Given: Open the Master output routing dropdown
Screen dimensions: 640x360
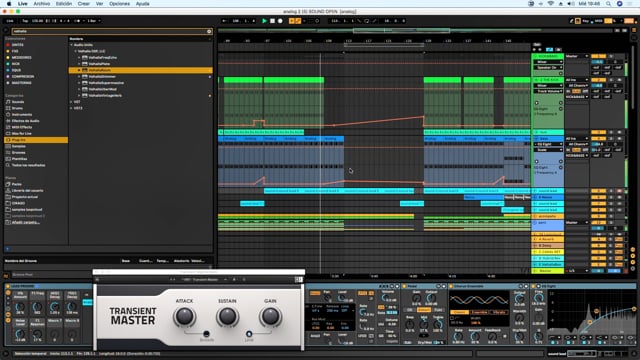Looking at the screenshot, I should 577,56.
